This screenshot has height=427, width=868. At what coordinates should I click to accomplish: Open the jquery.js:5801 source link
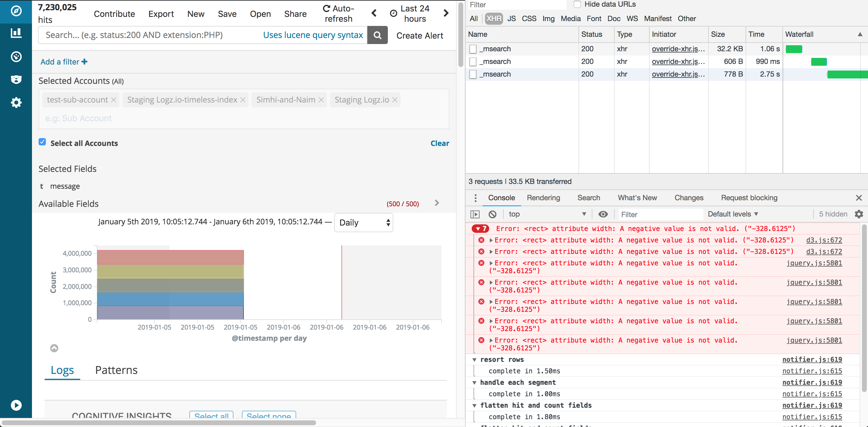815,263
